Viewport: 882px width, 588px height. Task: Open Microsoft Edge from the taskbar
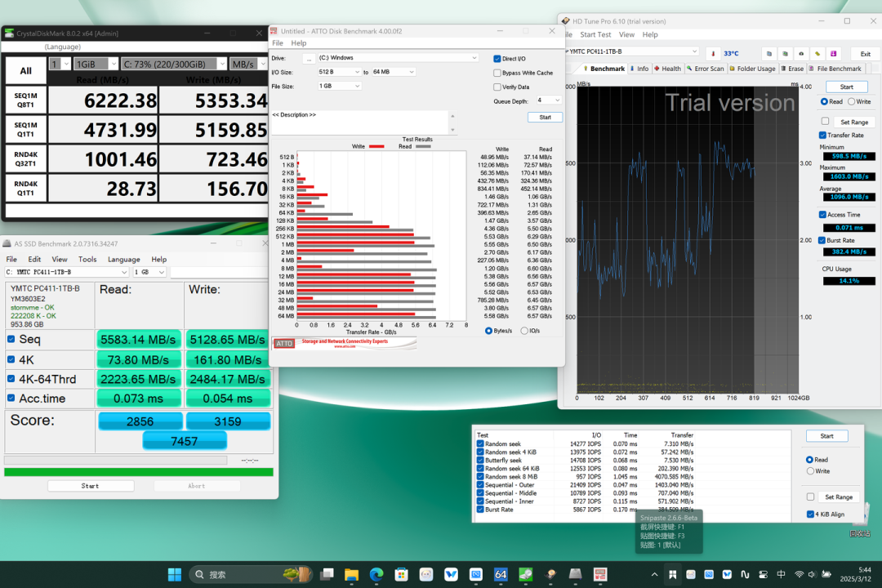[376, 574]
